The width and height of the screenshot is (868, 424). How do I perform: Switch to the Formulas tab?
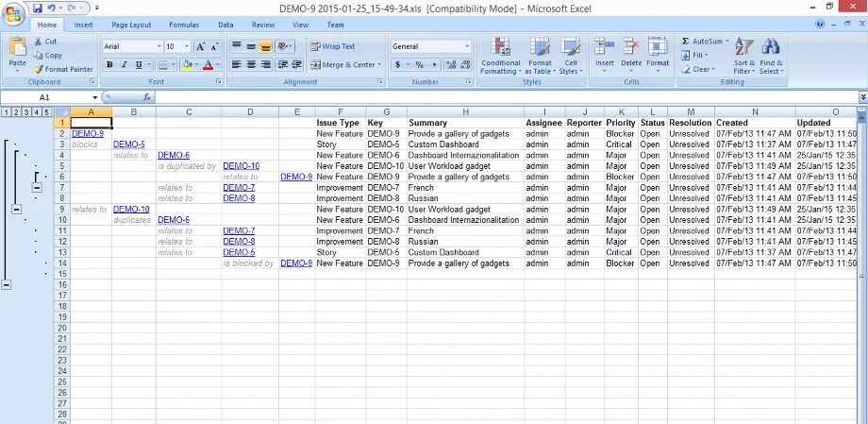pyautogui.click(x=184, y=25)
